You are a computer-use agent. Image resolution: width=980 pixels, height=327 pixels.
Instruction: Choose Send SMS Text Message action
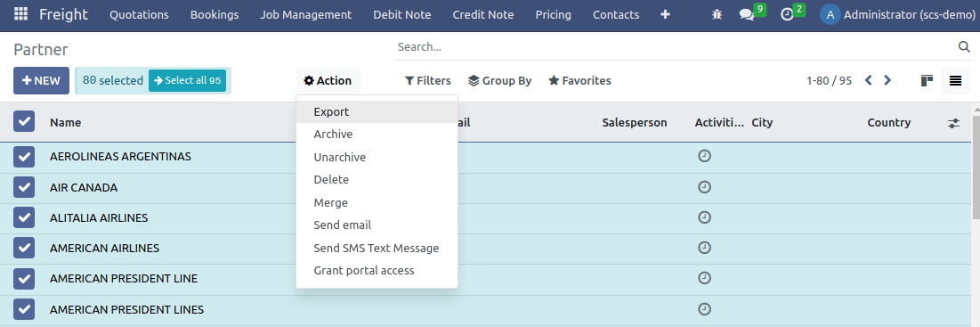[x=377, y=249]
